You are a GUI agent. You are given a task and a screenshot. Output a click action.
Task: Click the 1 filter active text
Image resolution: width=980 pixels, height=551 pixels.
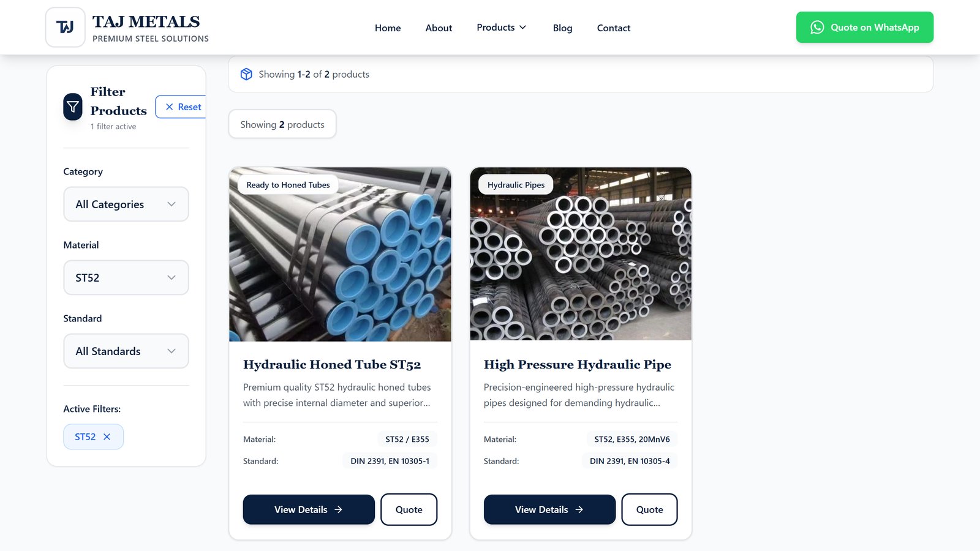(113, 126)
